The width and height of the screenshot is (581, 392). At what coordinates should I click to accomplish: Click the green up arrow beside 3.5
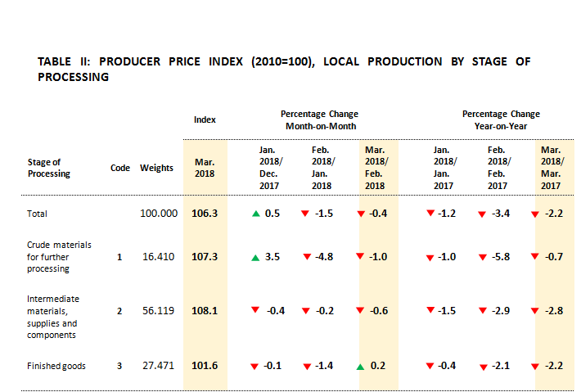click(255, 258)
